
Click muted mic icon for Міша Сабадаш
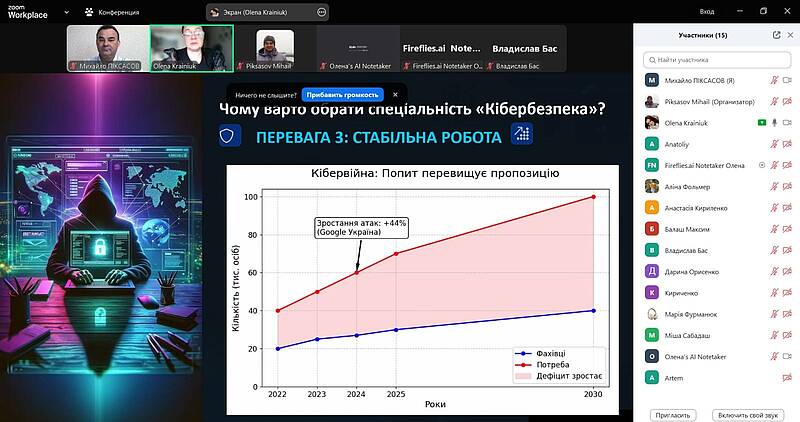[x=774, y=335]
